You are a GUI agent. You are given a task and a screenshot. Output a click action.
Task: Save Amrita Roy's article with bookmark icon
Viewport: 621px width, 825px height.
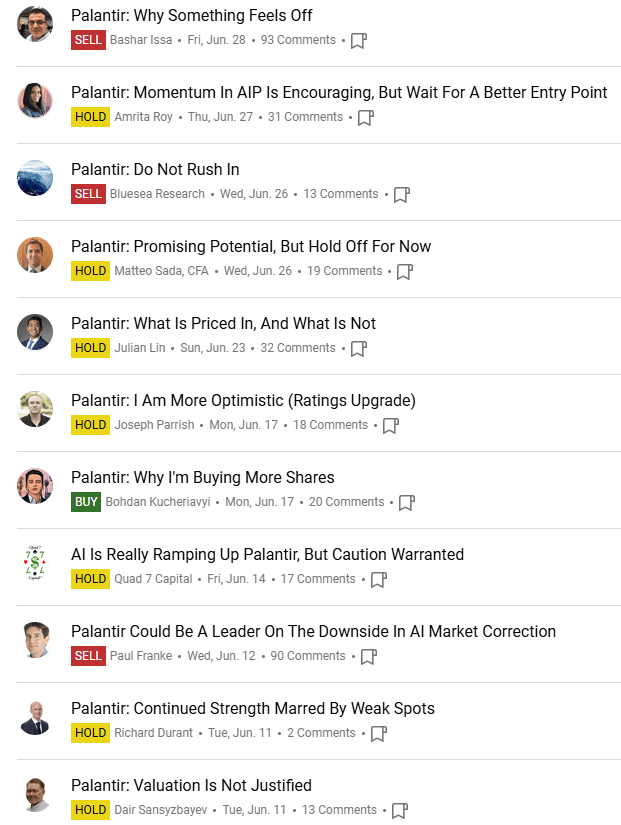pyautogui.click(x=366, y=118)
